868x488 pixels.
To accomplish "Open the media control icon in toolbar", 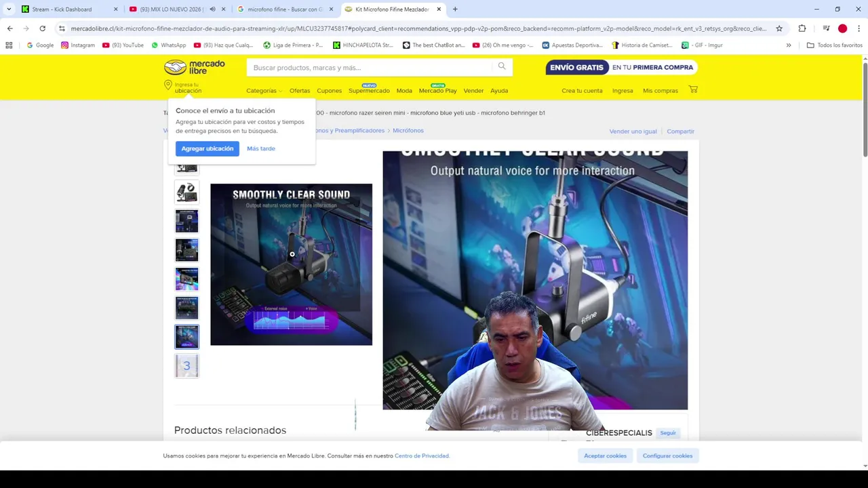I will tap(826, 28).
